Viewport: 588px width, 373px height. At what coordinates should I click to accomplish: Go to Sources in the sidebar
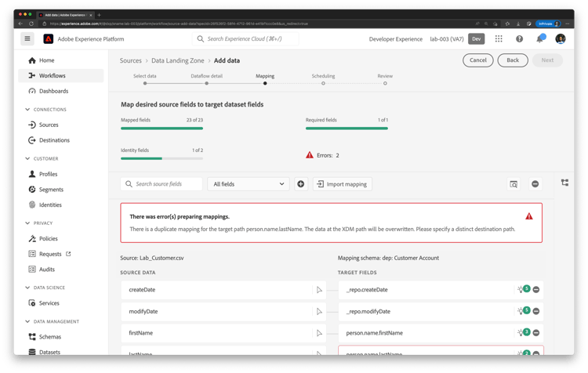60,125
